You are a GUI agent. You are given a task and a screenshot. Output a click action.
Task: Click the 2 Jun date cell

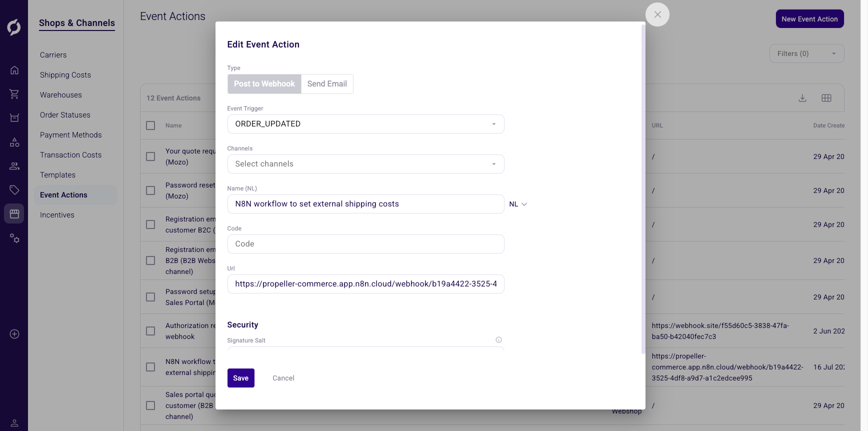828,331
